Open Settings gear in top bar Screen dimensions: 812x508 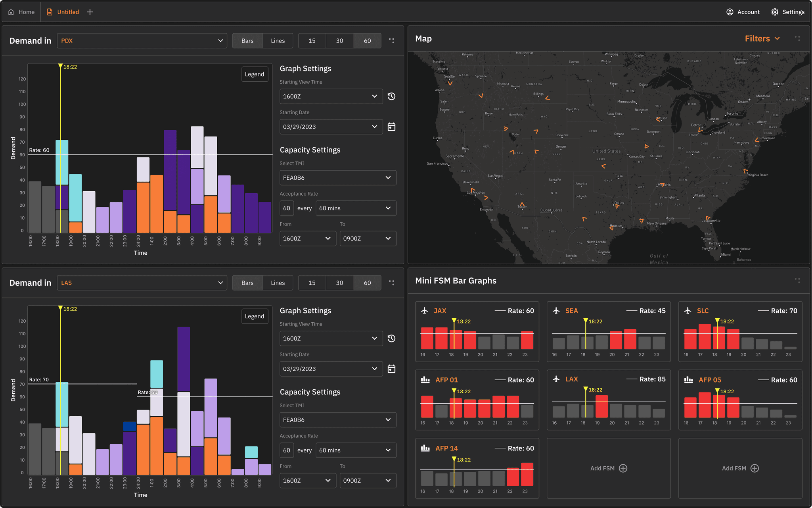(775, 12)
